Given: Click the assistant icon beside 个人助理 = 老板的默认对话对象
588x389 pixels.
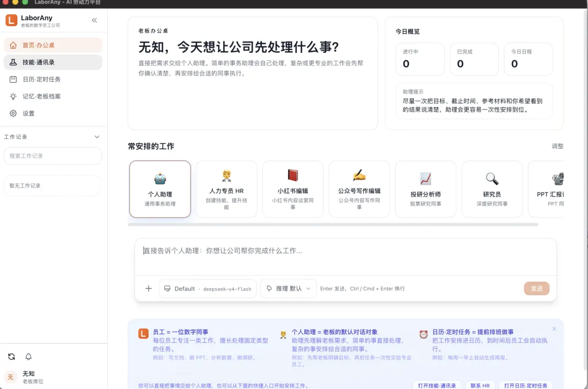Looking at the screenshot, I should (283, 335).
